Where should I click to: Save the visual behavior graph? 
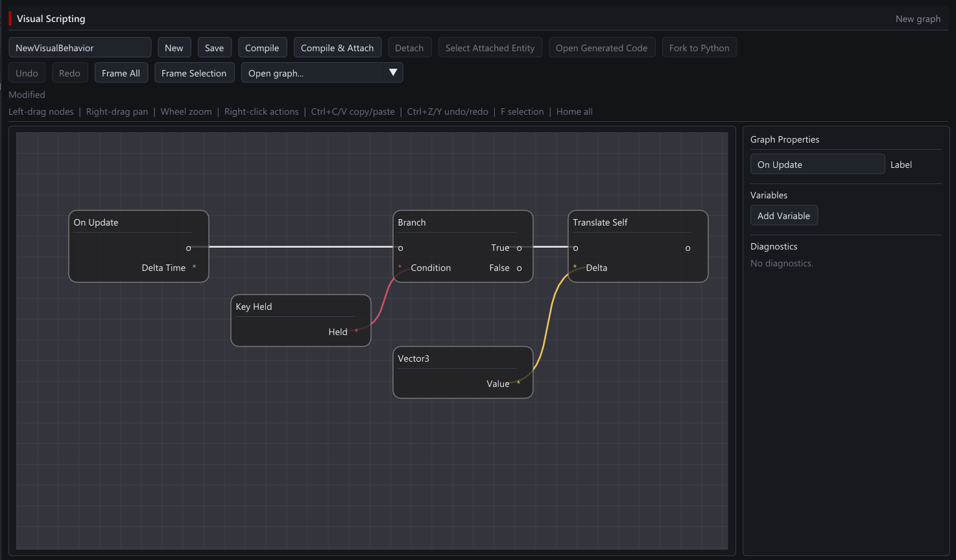pos(214,47)
